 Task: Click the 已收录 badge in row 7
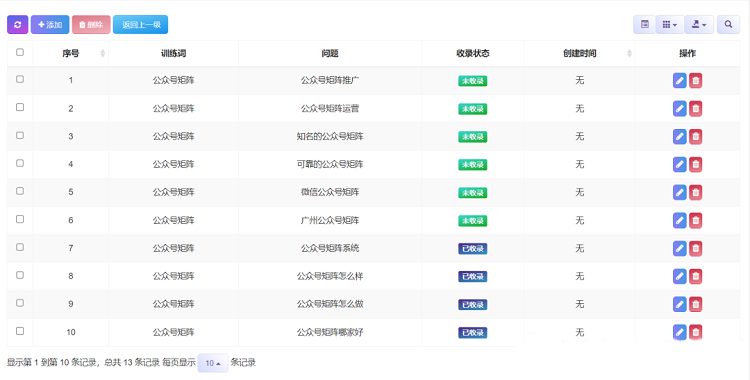coord(473,249)
